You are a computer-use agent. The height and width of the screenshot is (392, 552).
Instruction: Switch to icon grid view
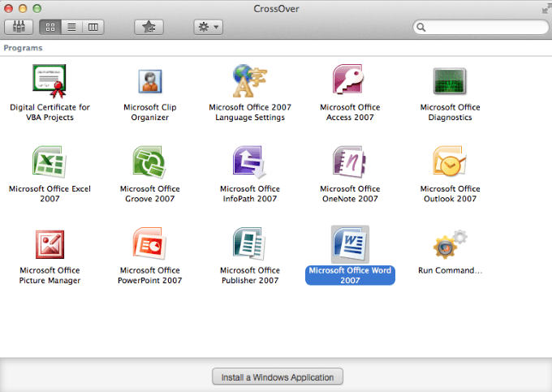click(50, 27)
